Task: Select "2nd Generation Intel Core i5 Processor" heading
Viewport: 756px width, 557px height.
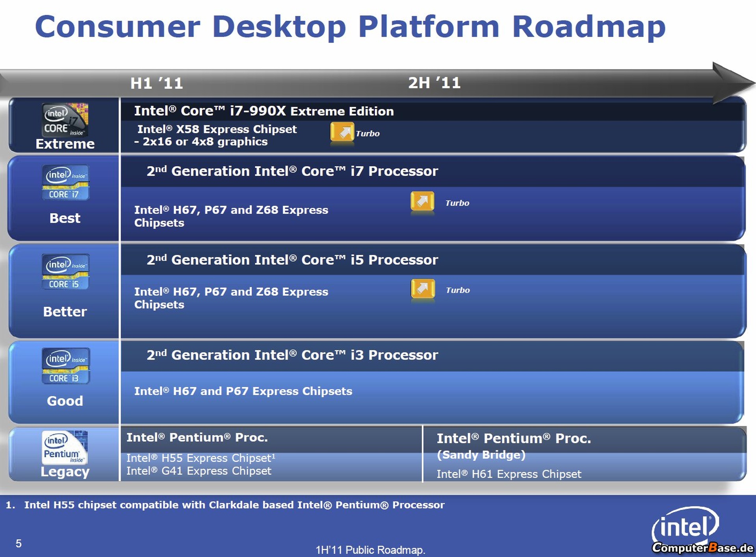Action: tap(292, 260)
